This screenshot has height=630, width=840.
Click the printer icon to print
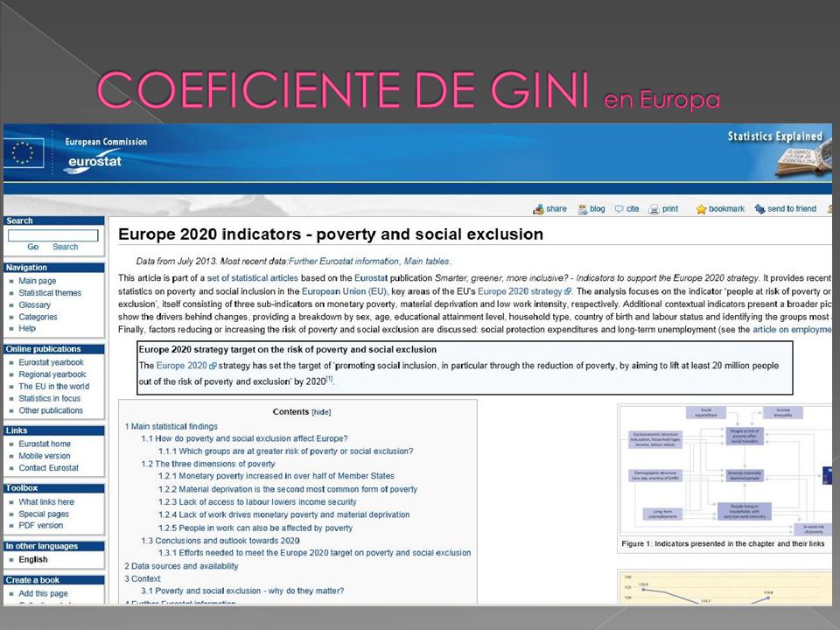pyautogui.click(x=654, y=209)
